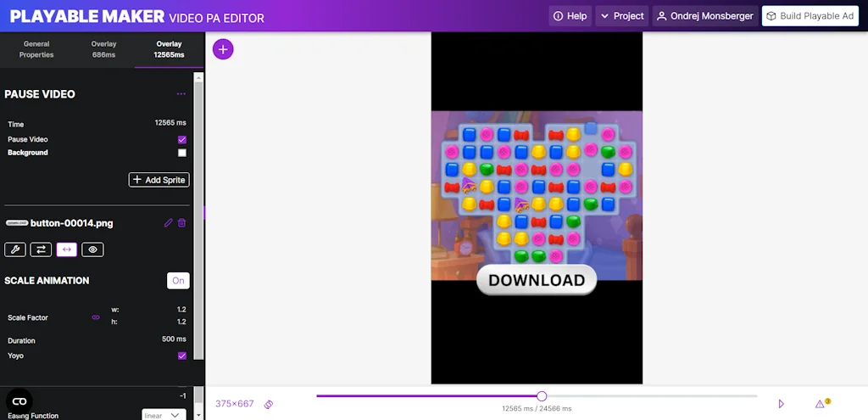Open the warnings triangle icon
This screenshot has height=420, width=868.
click(x=820, y=404)
